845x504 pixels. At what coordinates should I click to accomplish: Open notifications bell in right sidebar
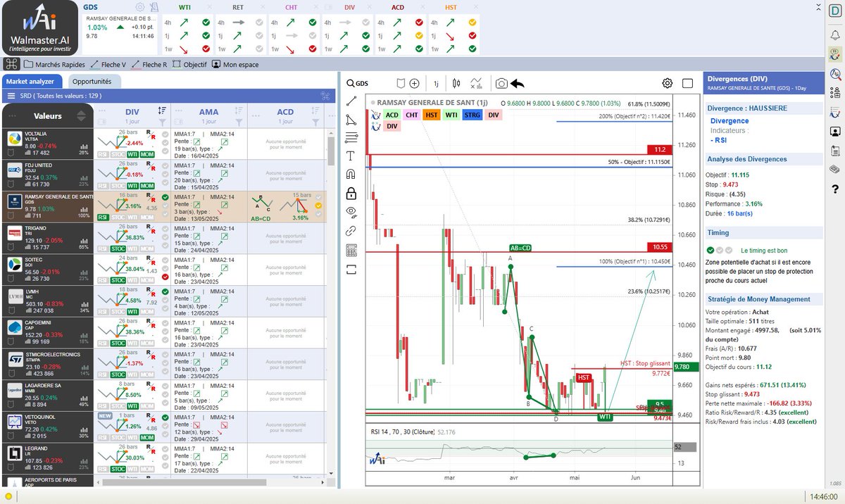click(835, 34)
